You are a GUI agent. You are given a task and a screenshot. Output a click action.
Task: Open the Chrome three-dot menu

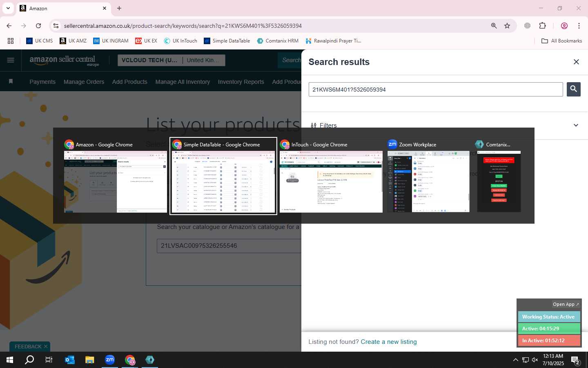coord(579,26)
